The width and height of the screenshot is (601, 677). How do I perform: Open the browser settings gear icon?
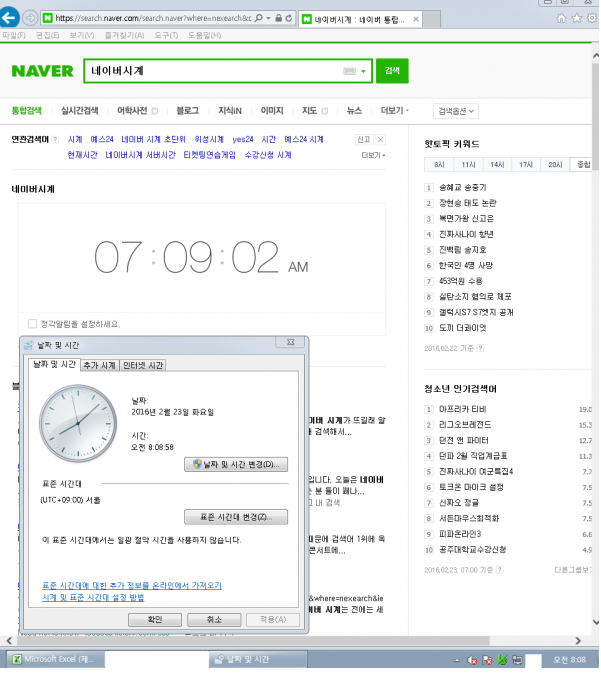[x=592, y=18]
